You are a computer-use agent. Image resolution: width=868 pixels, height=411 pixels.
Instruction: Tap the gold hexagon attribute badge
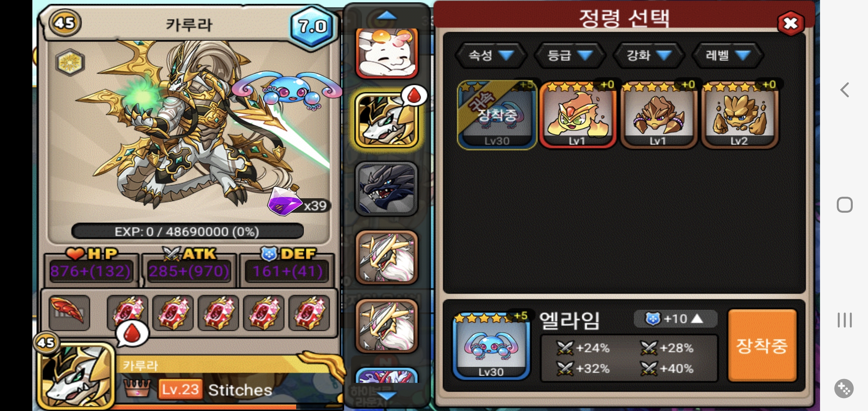70,62
